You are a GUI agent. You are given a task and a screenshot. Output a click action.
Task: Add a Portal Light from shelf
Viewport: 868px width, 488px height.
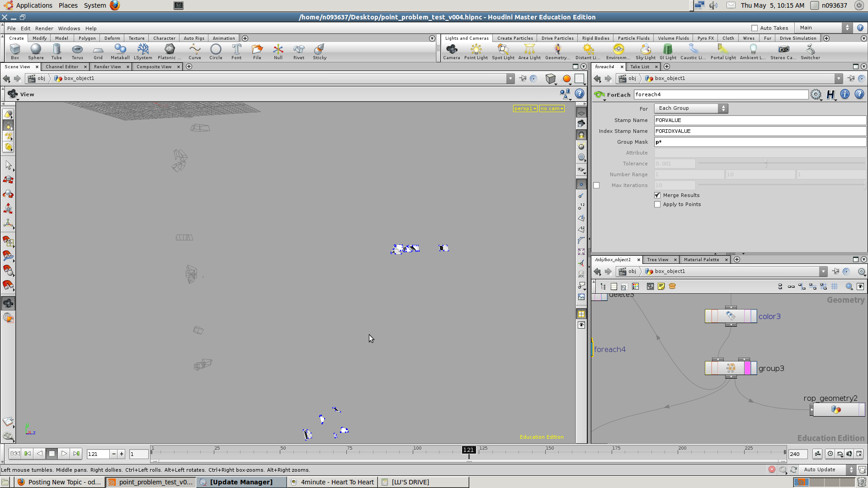(723, 52)
